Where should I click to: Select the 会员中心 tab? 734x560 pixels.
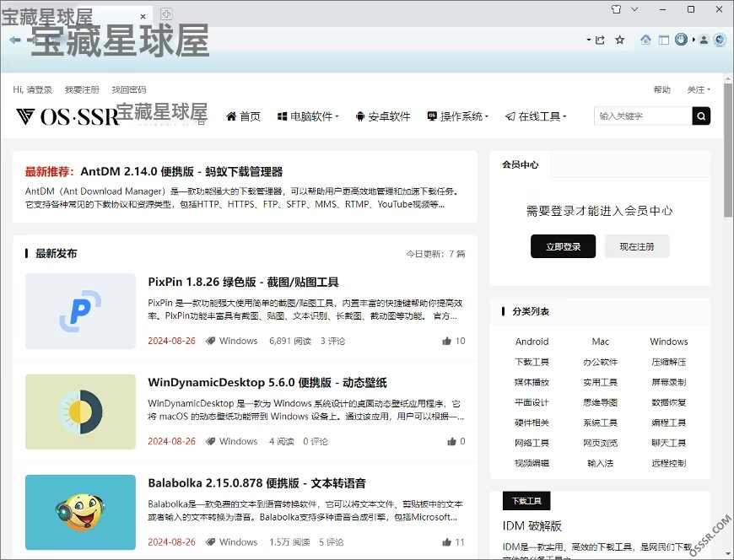pyautogui.click(x=520, y=164)
